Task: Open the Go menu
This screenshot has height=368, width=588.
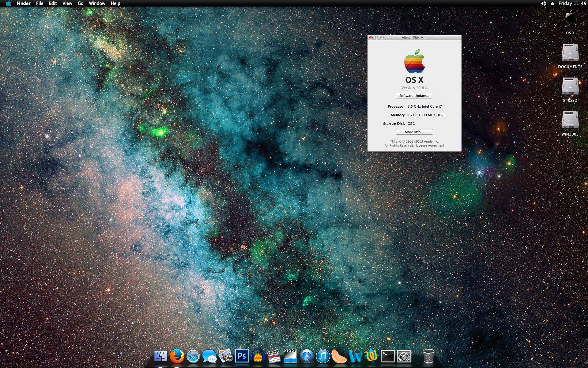Action: [x=81, y=3]
